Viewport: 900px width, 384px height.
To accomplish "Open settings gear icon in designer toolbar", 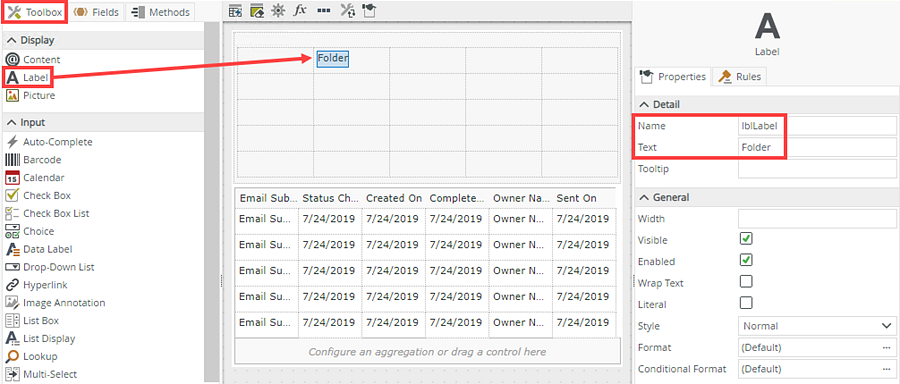I will click(278, 11).
